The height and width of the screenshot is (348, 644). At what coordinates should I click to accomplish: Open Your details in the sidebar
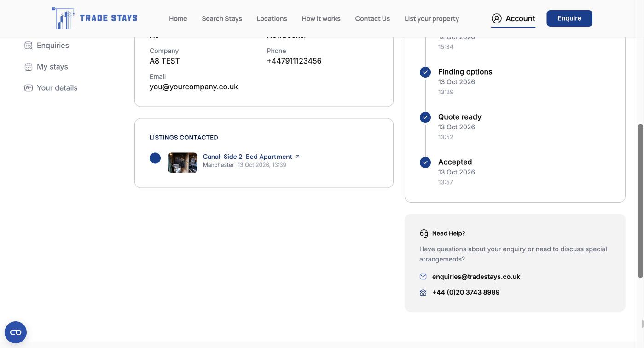pyautogui.click(x=57, y=88)
